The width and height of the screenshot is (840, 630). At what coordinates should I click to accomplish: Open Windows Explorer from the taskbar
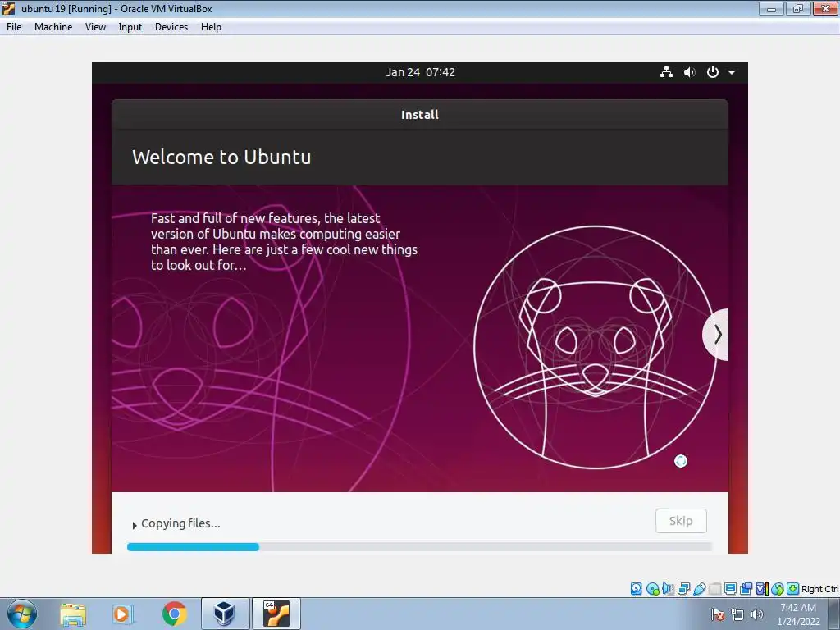[x=73, y=614]
